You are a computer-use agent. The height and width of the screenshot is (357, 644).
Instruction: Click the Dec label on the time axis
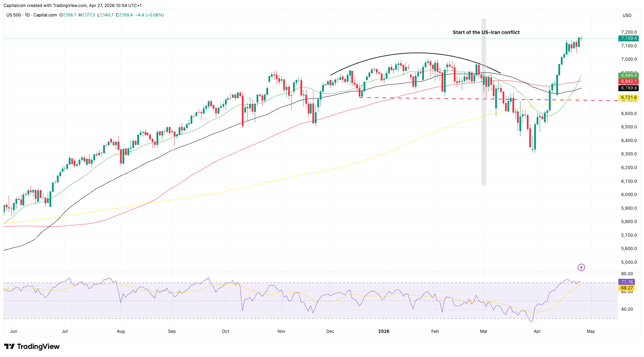[x=330, y=331]
